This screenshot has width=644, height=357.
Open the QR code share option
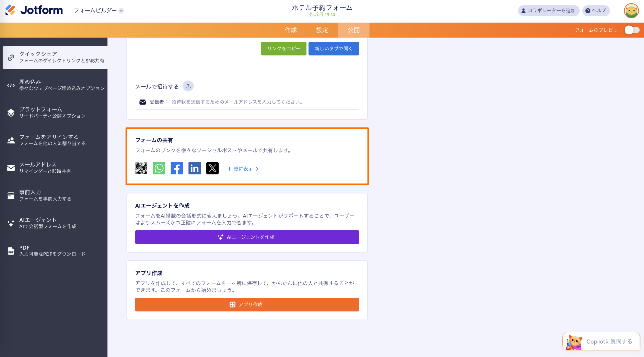pyautogui.click(x=141, y=168)
